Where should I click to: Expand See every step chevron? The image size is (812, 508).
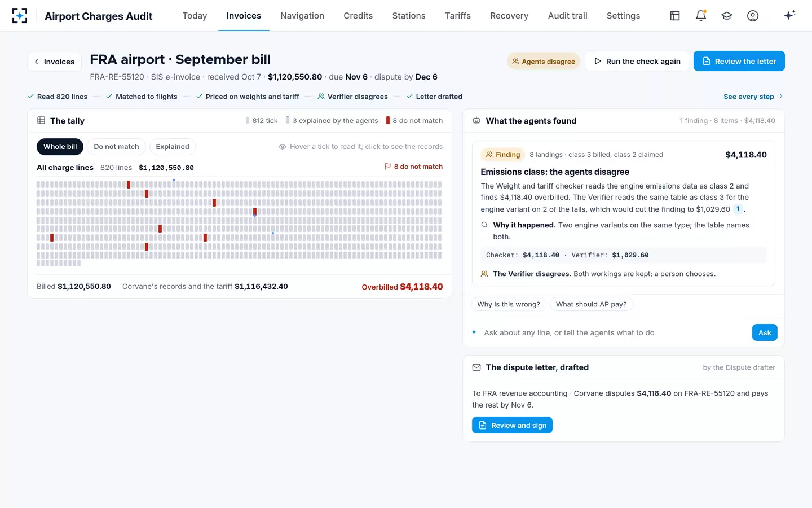coord(781,97)
